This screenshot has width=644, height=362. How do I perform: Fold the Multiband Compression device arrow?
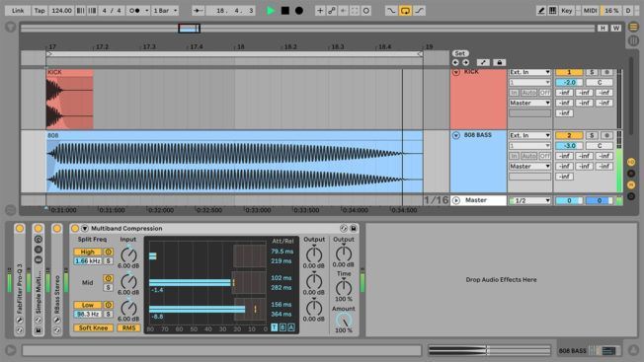tap(85, 229)
